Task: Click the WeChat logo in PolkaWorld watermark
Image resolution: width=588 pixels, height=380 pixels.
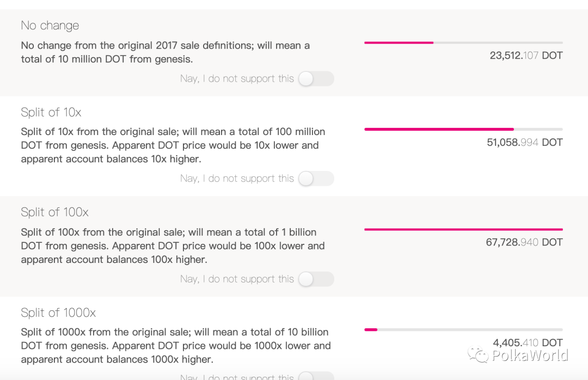Action: 480,356
